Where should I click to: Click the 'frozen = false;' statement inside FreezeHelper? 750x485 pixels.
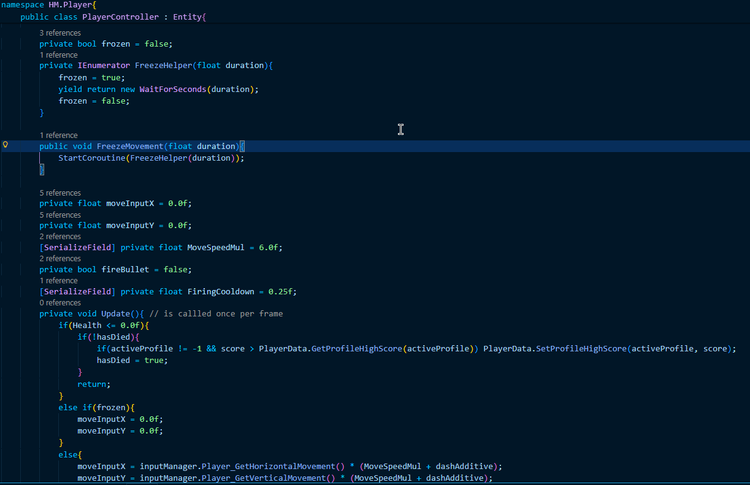pyautogui.click(x=94, y=101)
